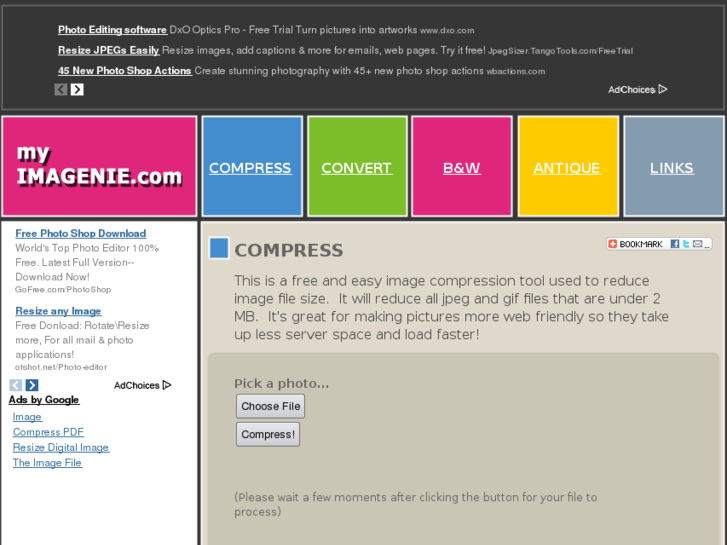Click the BOOKMARK text label

click(641, 244)
